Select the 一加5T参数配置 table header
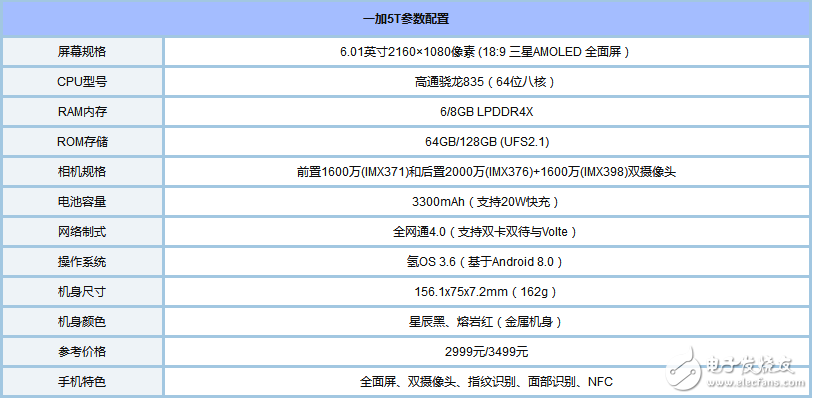 [405, 19]
